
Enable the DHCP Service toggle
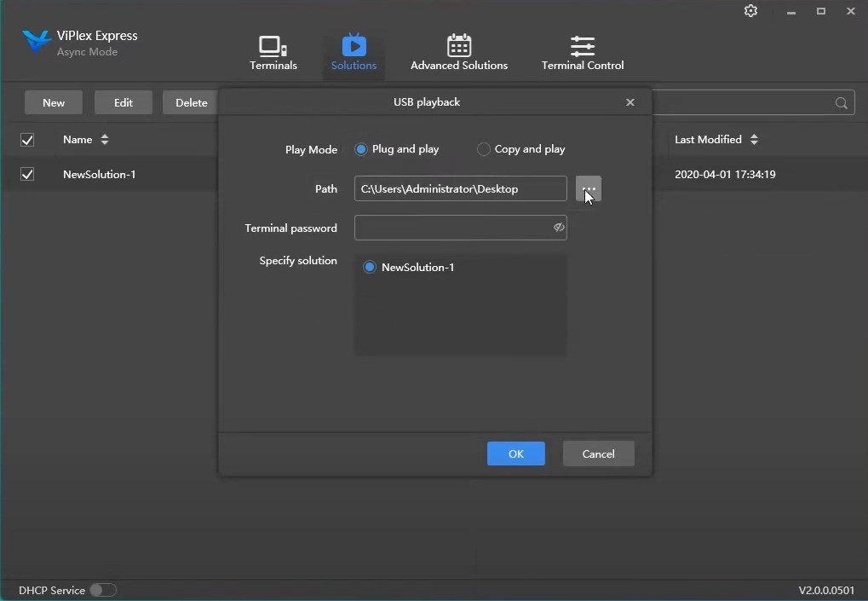pos(104,590)
